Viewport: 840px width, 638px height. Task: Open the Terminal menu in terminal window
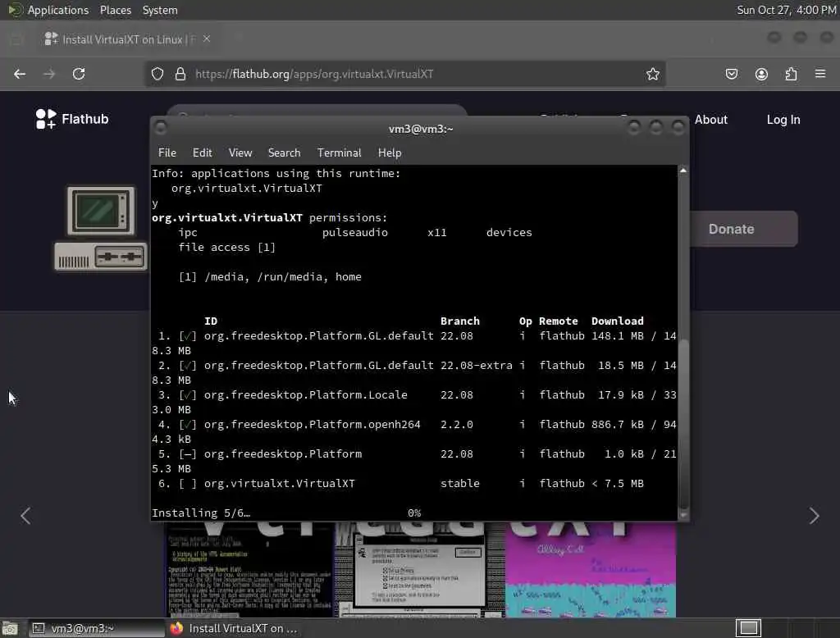[339, 153]
